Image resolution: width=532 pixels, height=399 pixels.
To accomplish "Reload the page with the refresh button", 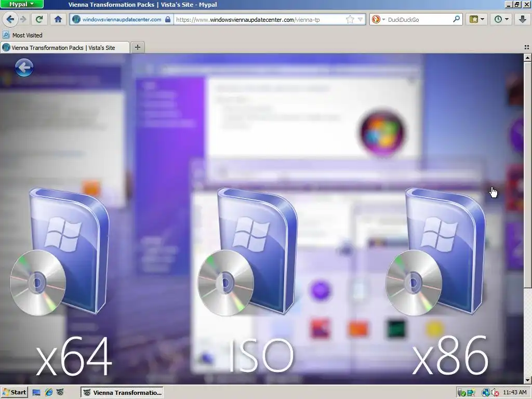I will (x=39, y=19).
